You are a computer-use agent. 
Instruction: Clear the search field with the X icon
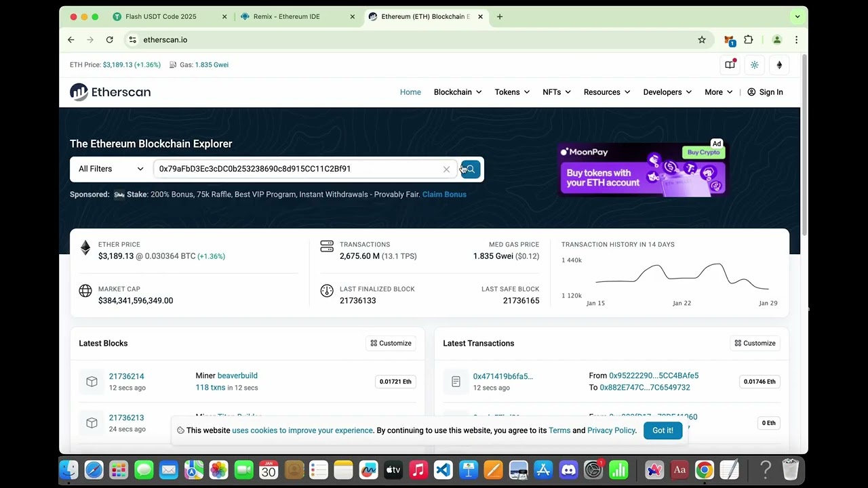[446, 169]
